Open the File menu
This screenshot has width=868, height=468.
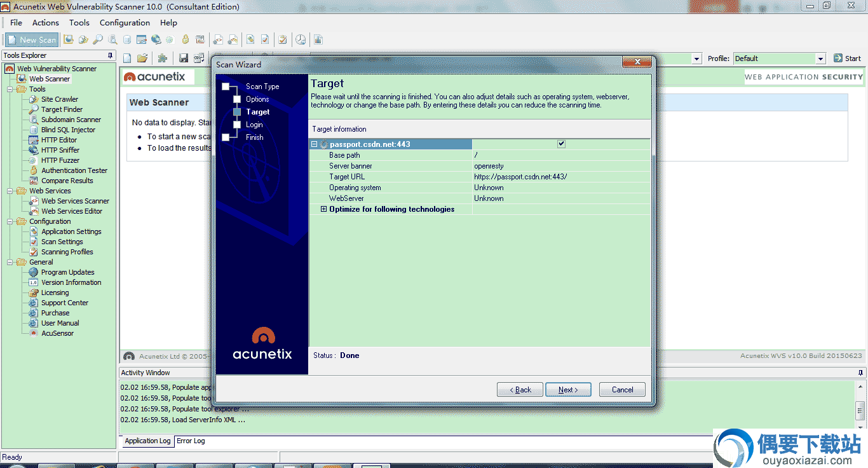point(16,23)
